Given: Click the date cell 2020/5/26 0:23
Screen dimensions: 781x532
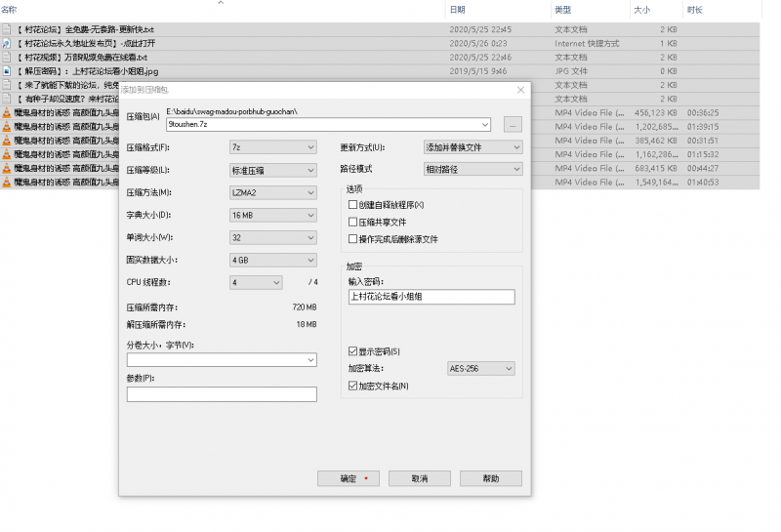Looking at the screenshot, I should point(478,43).
